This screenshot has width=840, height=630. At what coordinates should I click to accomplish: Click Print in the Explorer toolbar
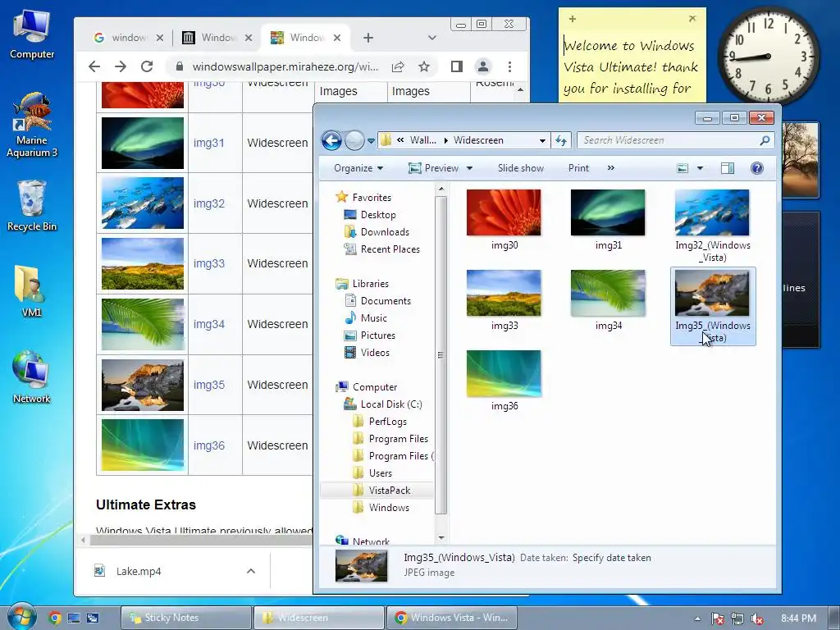(x=578, y=168)
